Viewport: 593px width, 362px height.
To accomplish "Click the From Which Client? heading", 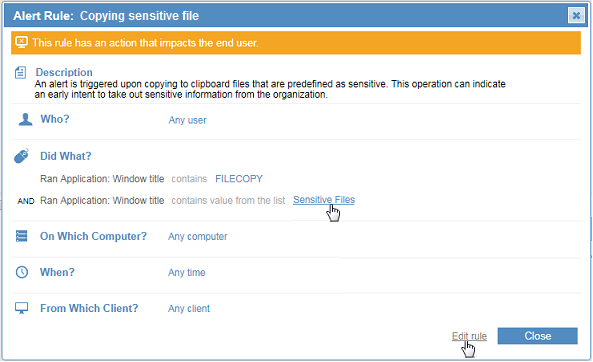I will click(89, 308).
